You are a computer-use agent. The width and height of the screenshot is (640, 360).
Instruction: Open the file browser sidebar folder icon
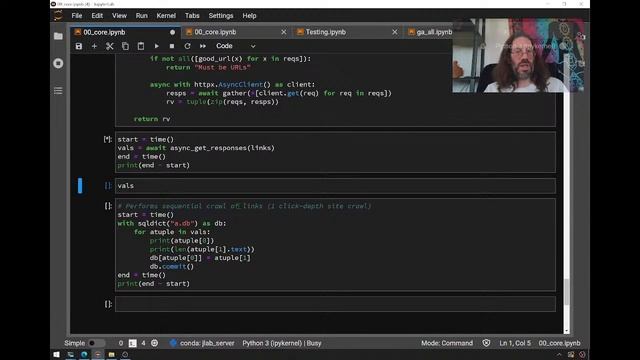tap(58, 36)
